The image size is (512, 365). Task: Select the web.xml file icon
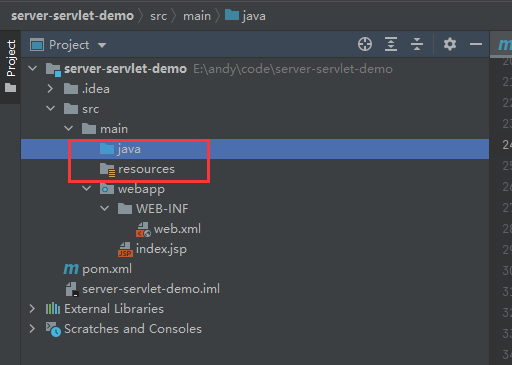pyautogui.click(x=143, y=229)
